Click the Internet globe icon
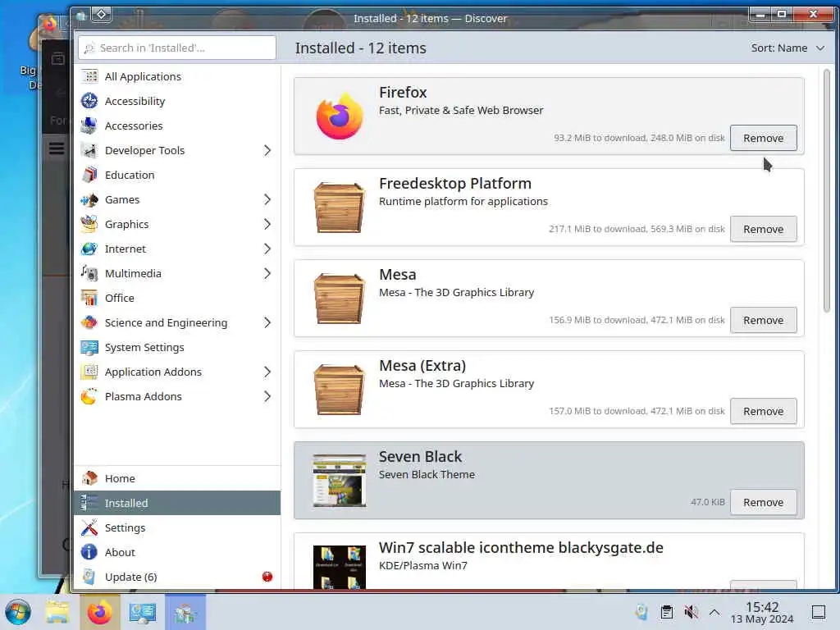This screenshot has width=840, height=630. point(89,249)
